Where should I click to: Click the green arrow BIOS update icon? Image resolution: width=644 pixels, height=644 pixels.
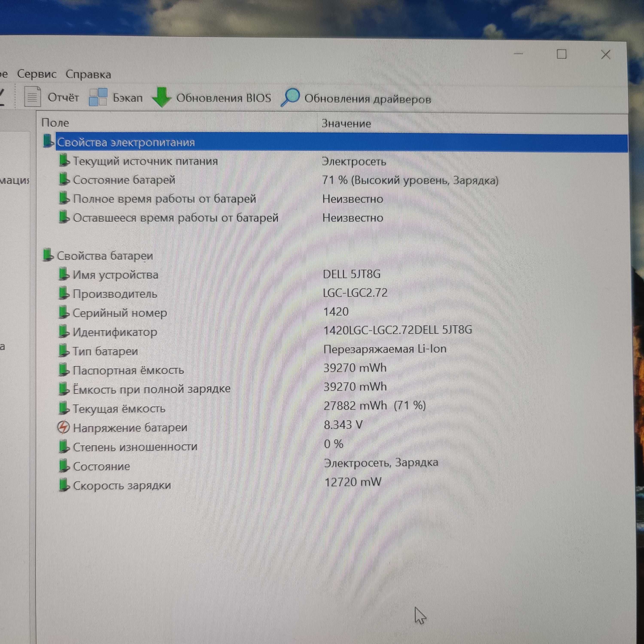coord(162,97)
